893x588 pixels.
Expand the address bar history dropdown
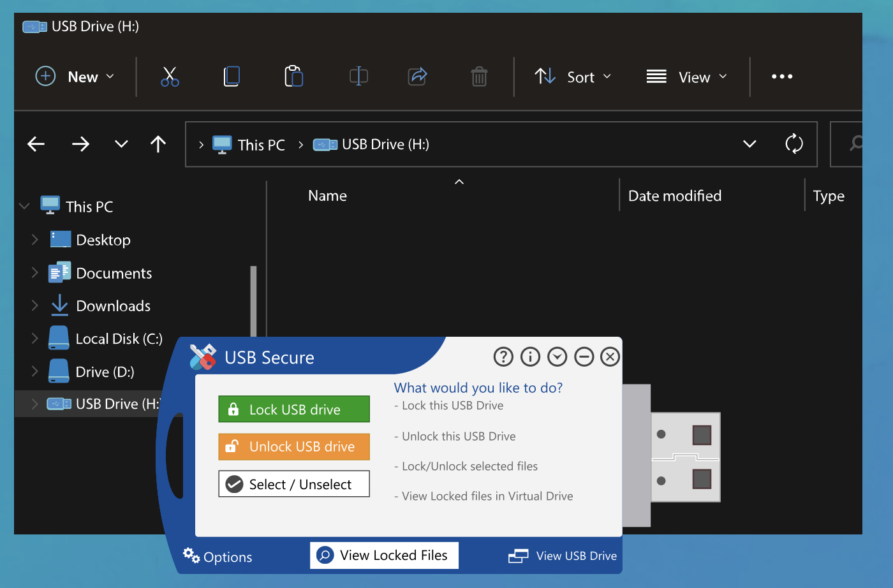point(749,144)
